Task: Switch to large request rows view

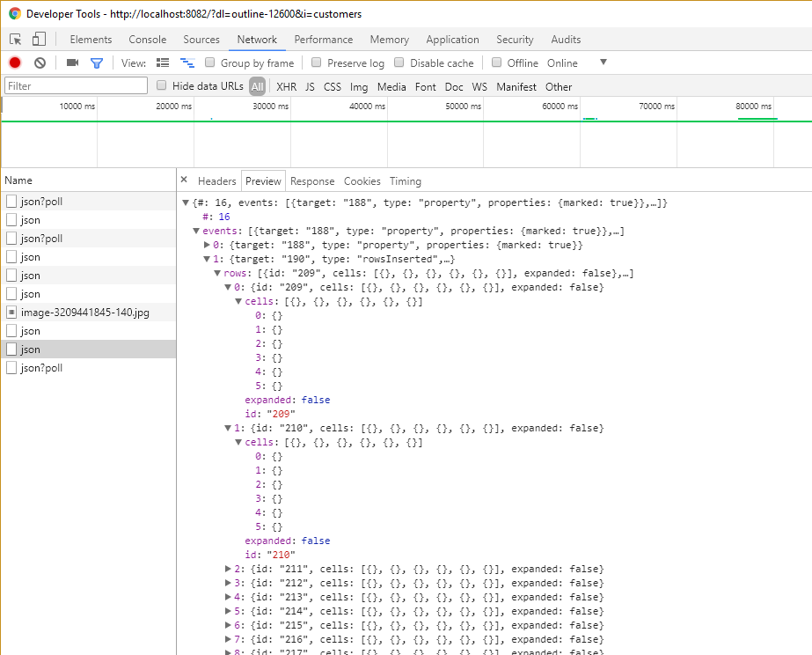Action: click(x=163, y=63)
